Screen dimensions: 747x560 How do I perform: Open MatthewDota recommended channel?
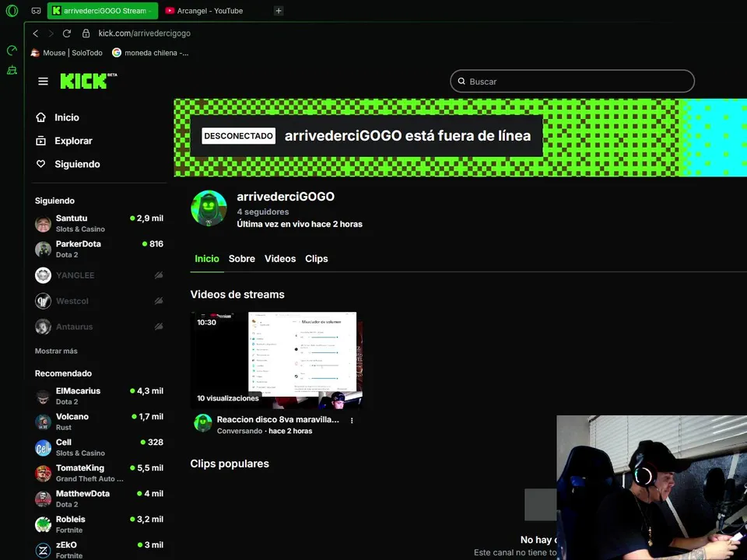click(99, 499)
